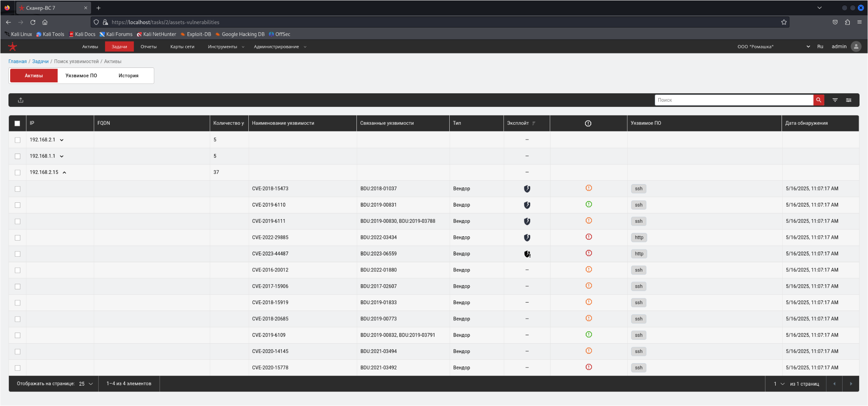Switch to the Уязвимое ПО tab

click(x=81, y=76)
